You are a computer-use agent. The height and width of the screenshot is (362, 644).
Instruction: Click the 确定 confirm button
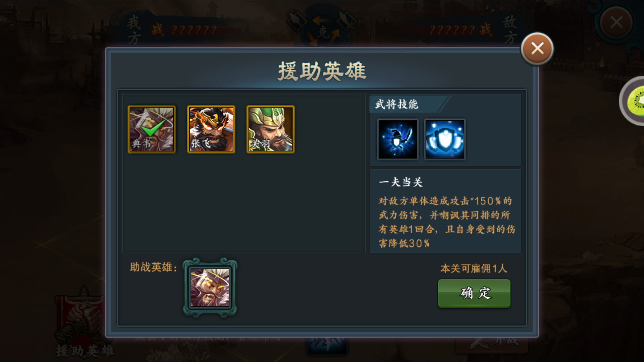tap(474, 293)
